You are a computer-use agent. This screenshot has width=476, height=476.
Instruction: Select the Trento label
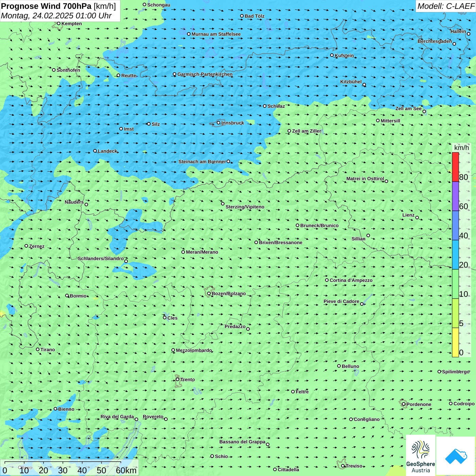pyautogui.click(x=188, y=379)
